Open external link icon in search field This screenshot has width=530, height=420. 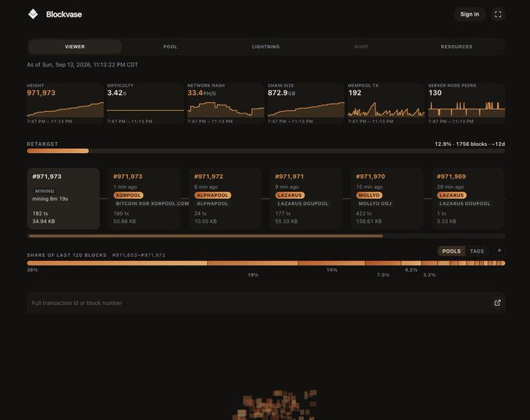pyautogui.click(x=497, y=303)
